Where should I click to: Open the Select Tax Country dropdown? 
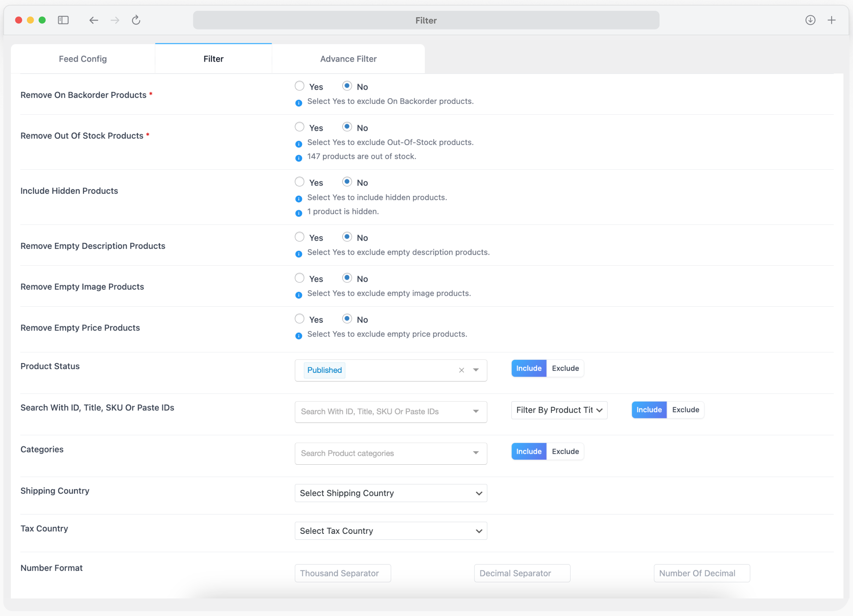(x=390, y=530)
